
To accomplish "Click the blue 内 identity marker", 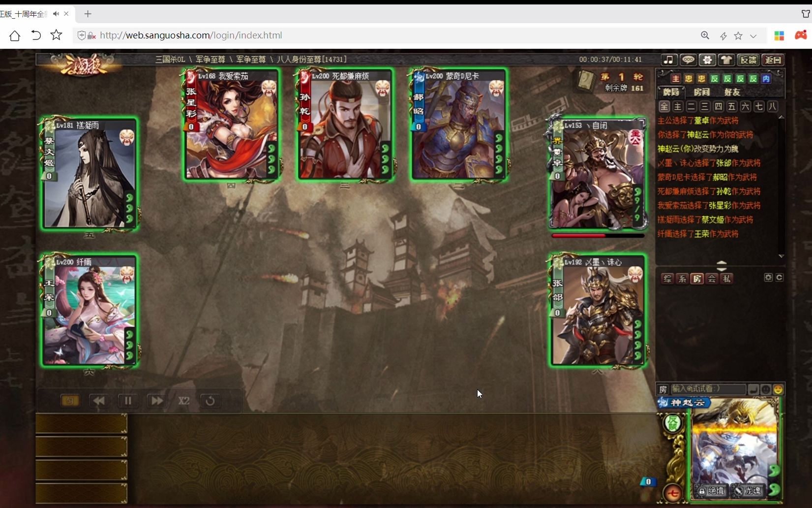I will pos(766,79).
